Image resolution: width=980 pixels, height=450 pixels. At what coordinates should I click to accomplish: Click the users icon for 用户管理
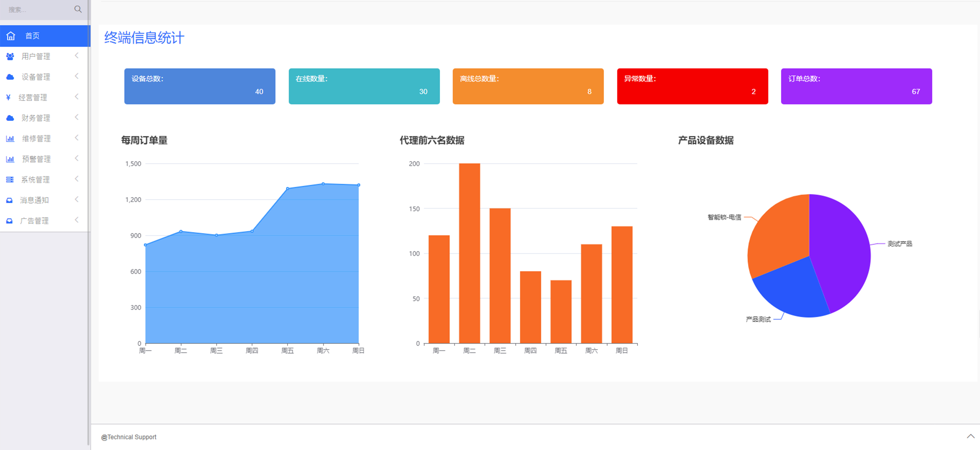[10, 56]
